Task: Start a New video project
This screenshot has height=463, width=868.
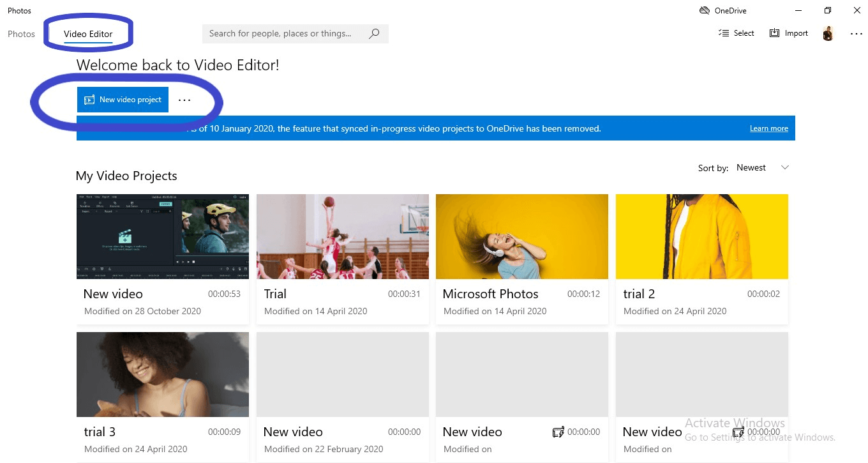Action: (123, 100)
